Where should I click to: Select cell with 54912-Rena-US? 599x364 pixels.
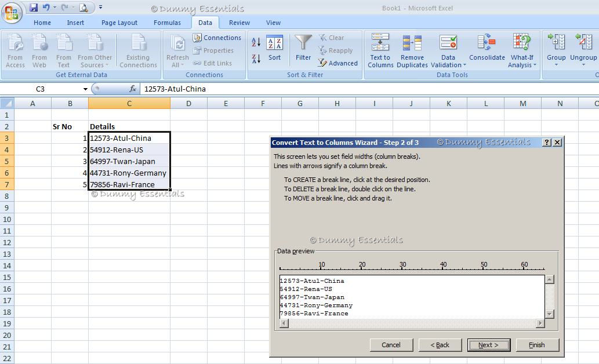pyautogui.click(x=129, y=150)
